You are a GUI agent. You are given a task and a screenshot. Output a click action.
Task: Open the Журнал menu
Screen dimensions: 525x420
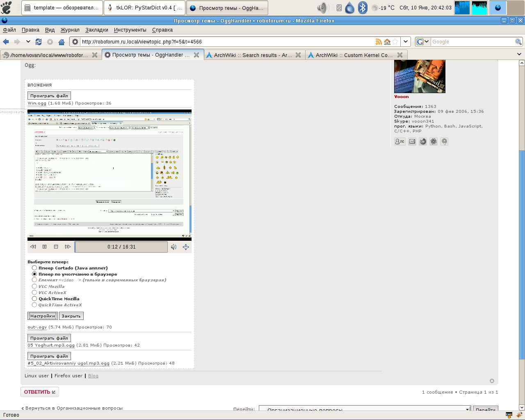[x=70, y=30]
